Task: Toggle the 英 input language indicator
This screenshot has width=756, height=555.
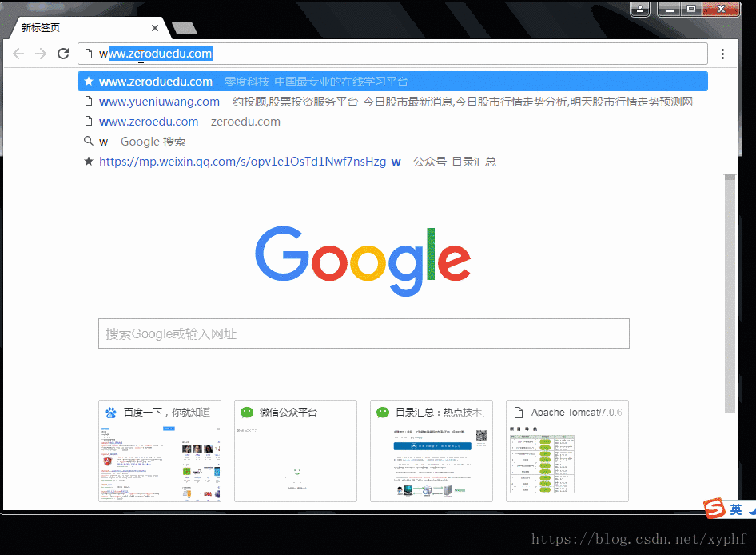Action: (x=735, y=509)
